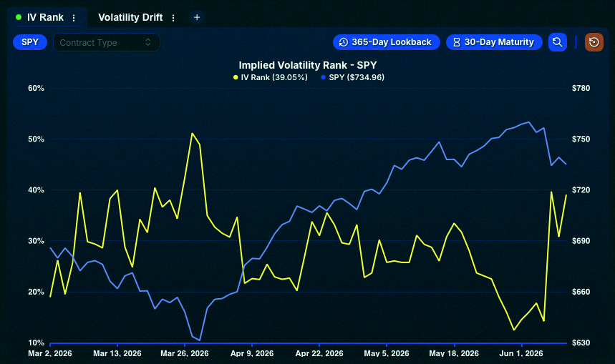Click the orange reset history icon

594,42
